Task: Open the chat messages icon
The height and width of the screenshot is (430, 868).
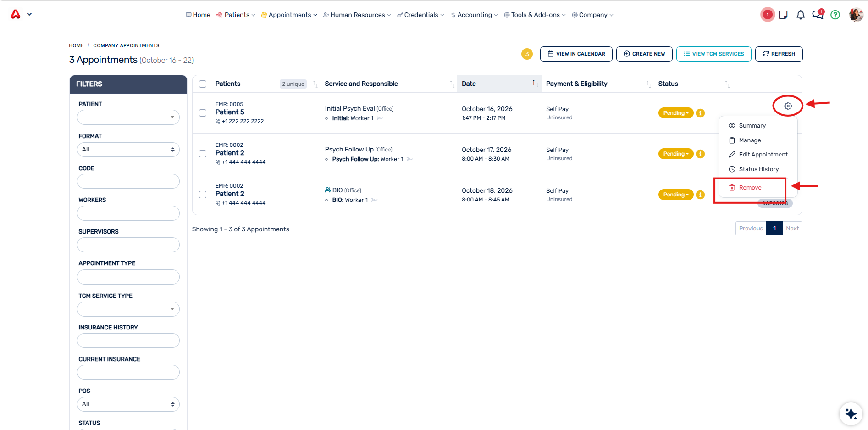Action: pos(818,14)
